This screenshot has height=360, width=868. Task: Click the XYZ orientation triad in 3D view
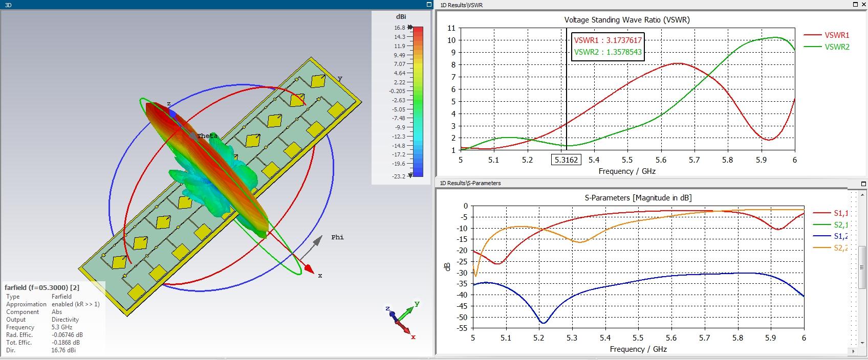tap(402, 320)
